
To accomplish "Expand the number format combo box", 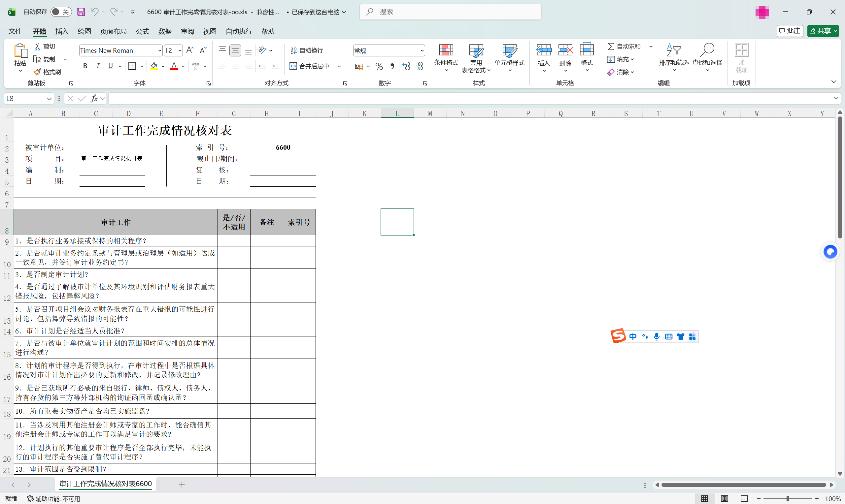I will pyautogui.click(x=422, y=50).
